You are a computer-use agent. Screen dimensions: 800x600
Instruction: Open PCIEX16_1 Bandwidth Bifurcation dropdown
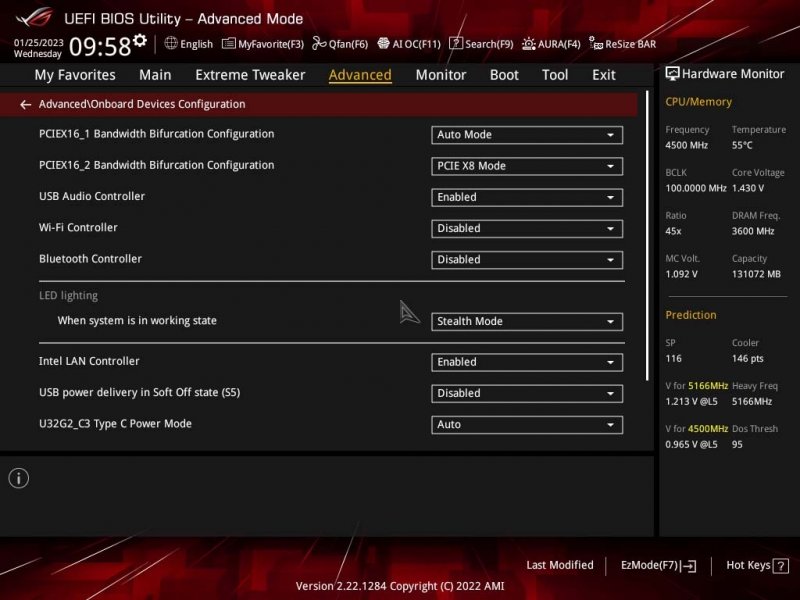coord(527,135)
